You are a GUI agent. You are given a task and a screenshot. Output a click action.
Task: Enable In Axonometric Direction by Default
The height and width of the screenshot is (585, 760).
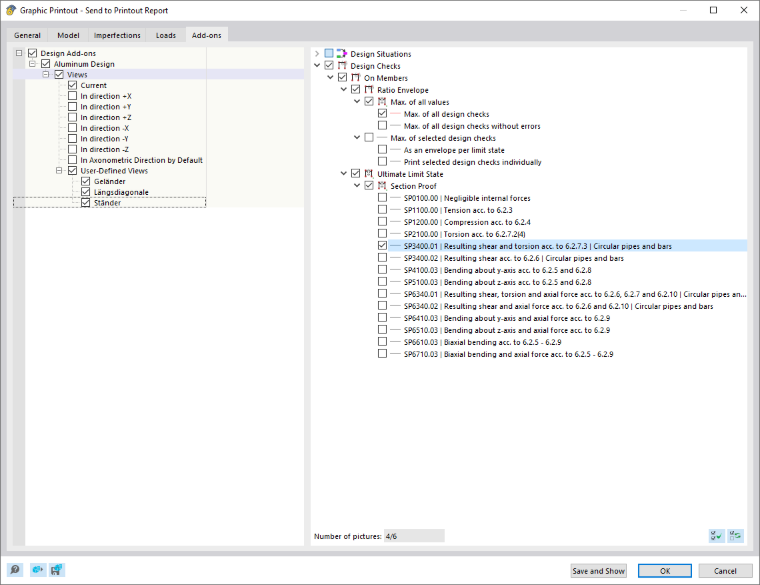coord(73,160)
